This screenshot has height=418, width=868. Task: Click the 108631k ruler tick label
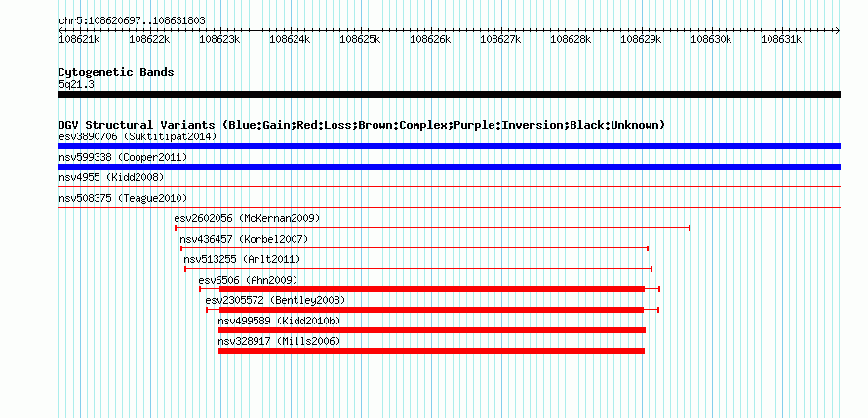tap(782, 39)
